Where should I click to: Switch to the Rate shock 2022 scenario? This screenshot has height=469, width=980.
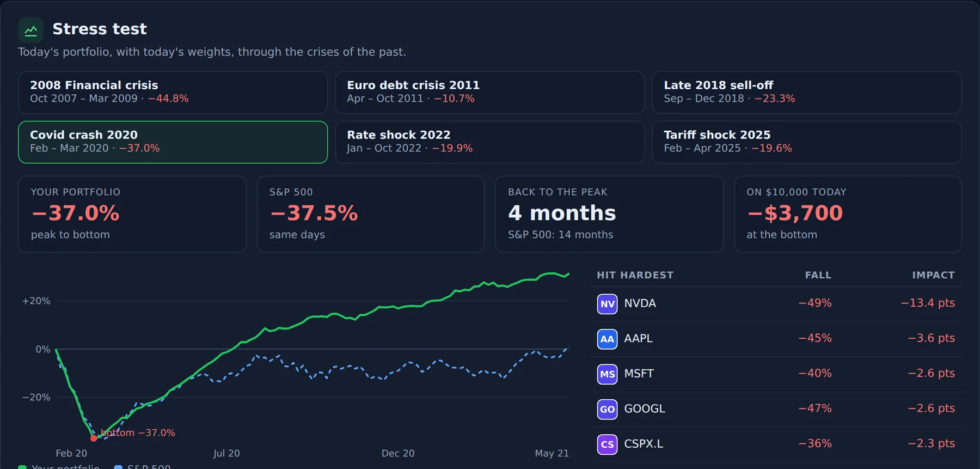point(490,142)
